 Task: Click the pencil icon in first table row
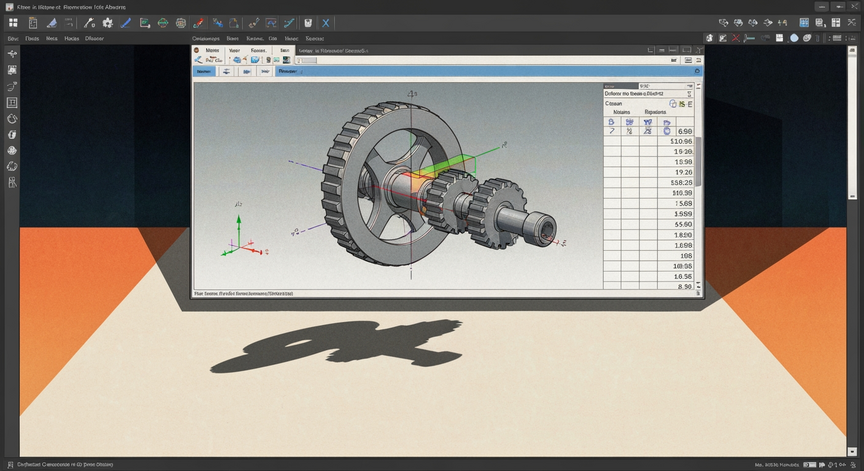point(612,131)
